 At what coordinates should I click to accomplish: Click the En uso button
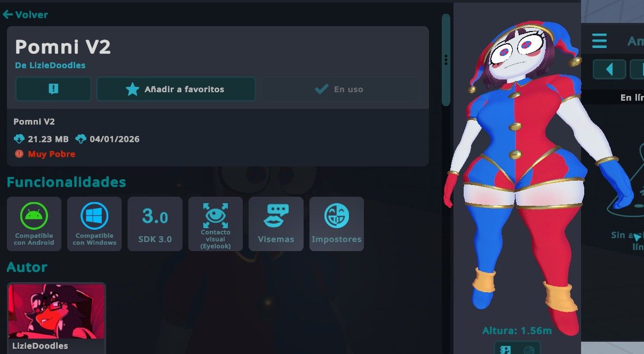click(x=340, y=89)
